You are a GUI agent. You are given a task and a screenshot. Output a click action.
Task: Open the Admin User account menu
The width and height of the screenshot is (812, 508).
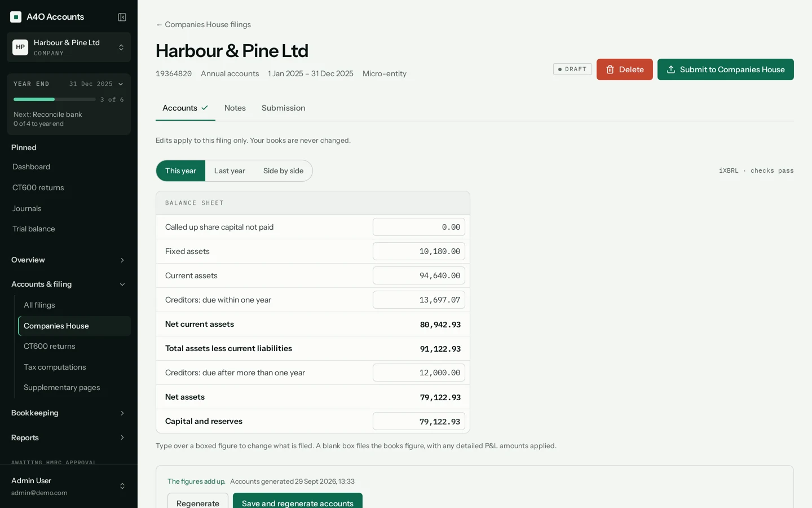(x=69, y=486)
